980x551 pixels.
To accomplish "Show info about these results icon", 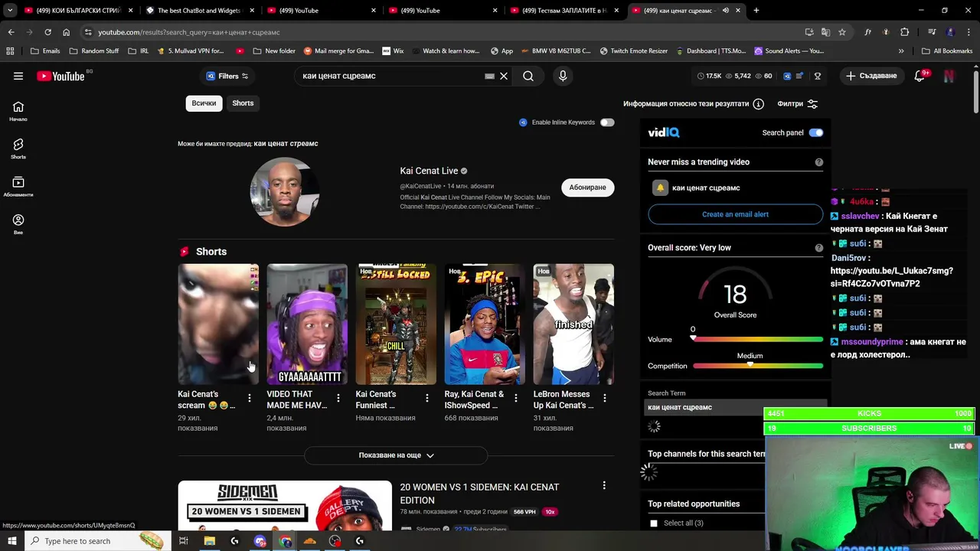I will tap(758, 104).
